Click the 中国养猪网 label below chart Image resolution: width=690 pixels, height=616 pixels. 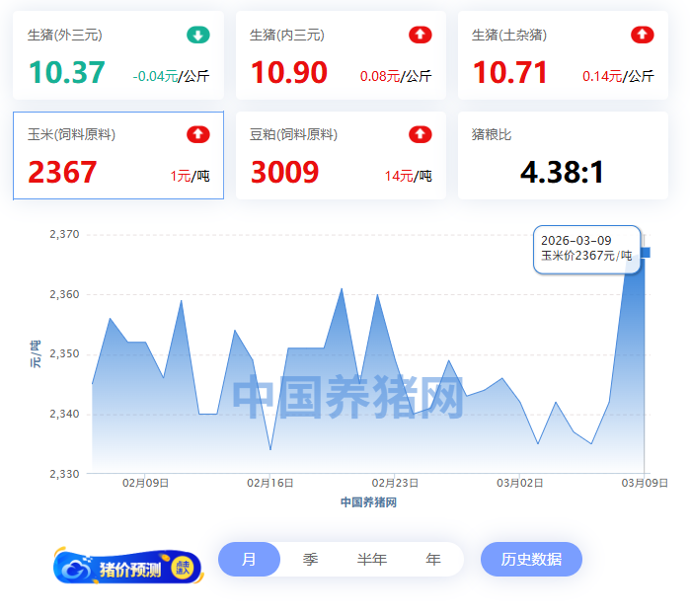click(x=368, y=502)
